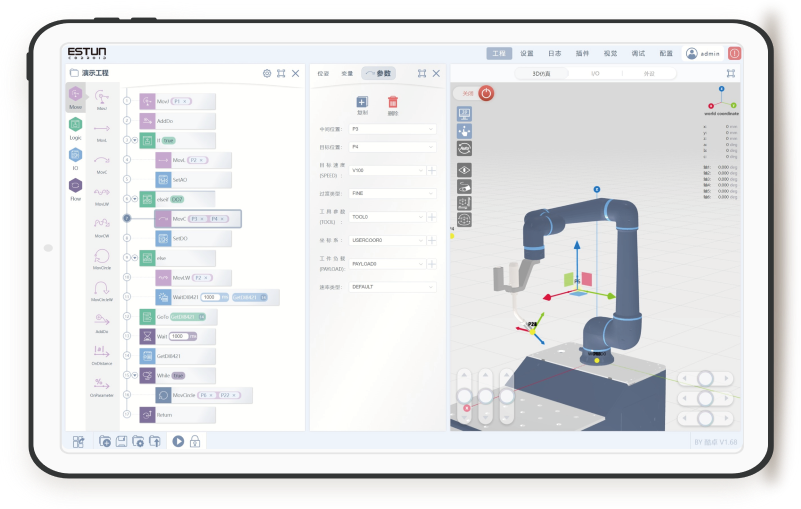801x509 pixels.
Task: Collapse the While true block
Action: 135,375
